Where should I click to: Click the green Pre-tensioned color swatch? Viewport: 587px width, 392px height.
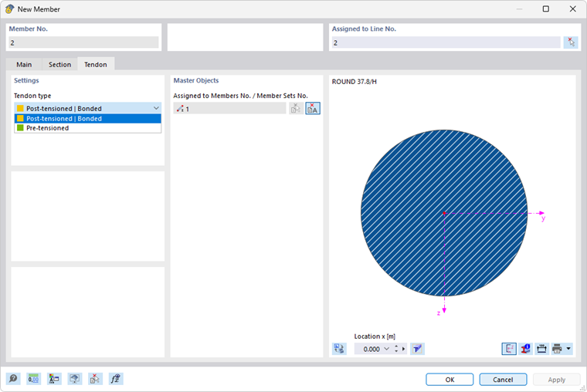click(20, 127)
